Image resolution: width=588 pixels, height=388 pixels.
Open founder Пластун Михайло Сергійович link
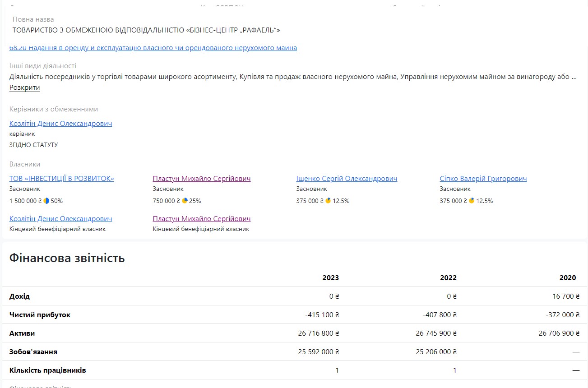pyautogui.click(x=201, y=179)
